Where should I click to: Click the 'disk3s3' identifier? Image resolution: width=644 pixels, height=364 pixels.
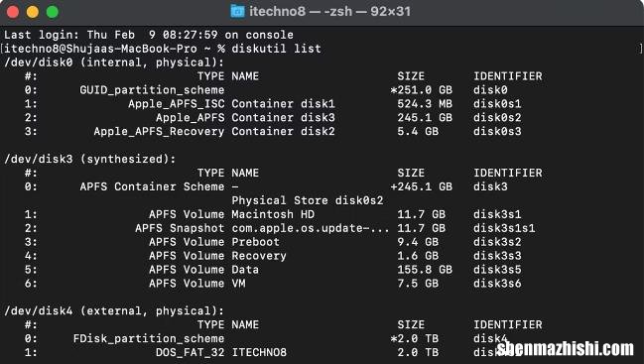497,256
